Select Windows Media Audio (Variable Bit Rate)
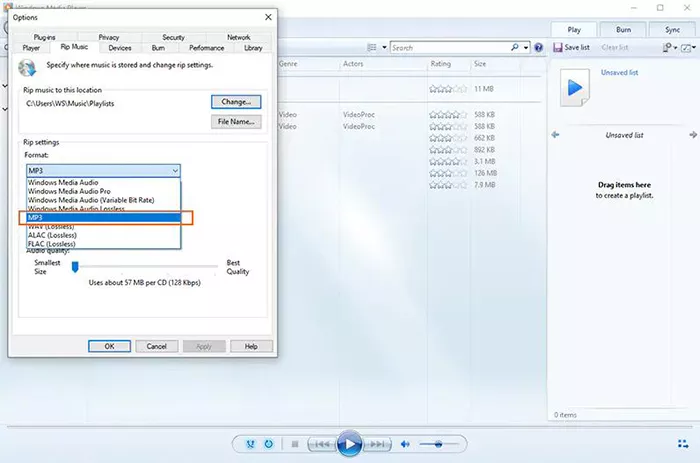700x463 pixels. point(104,200)
